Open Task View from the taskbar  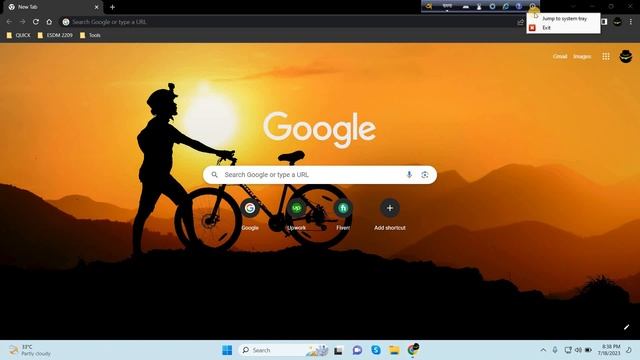338,350
